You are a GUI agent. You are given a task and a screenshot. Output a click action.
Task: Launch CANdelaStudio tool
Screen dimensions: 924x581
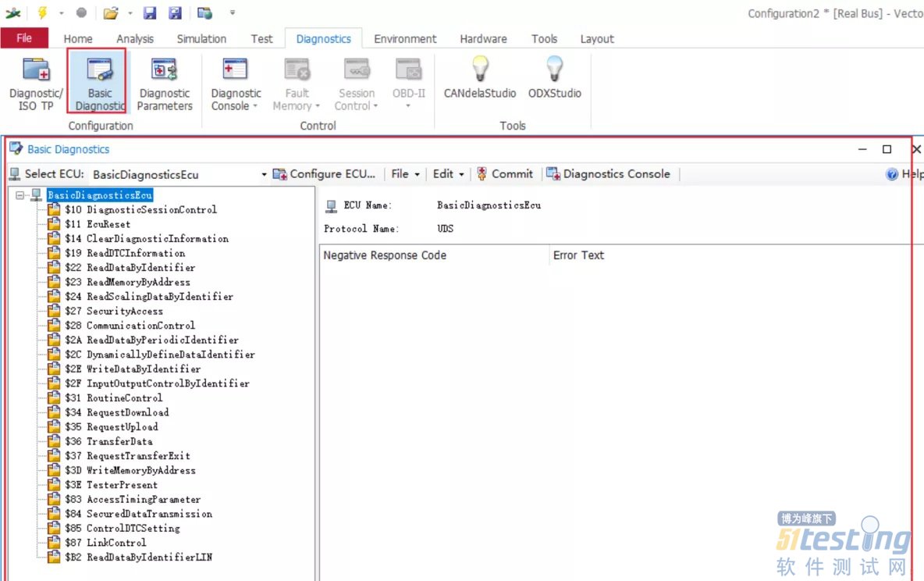point(480,78)
